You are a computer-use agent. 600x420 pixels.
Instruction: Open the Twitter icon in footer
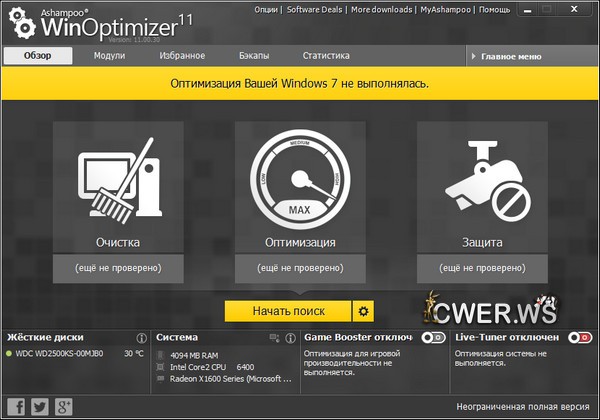click(x=40, y=406)
